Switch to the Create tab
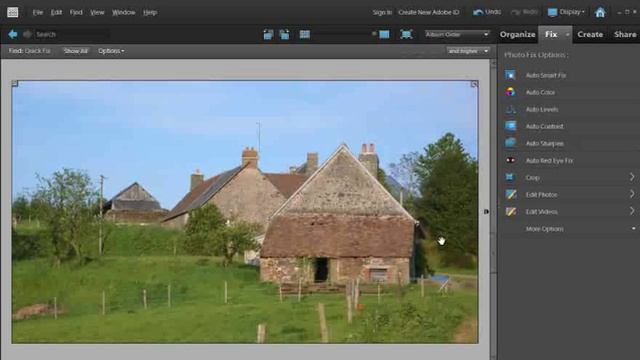 pos(590,35)
